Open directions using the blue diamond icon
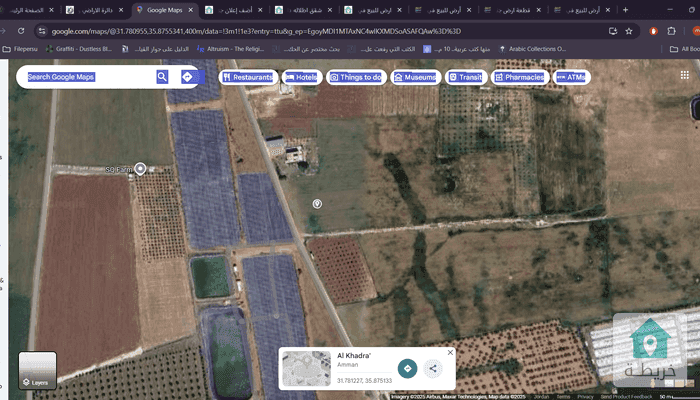 [x=187, y=77]
